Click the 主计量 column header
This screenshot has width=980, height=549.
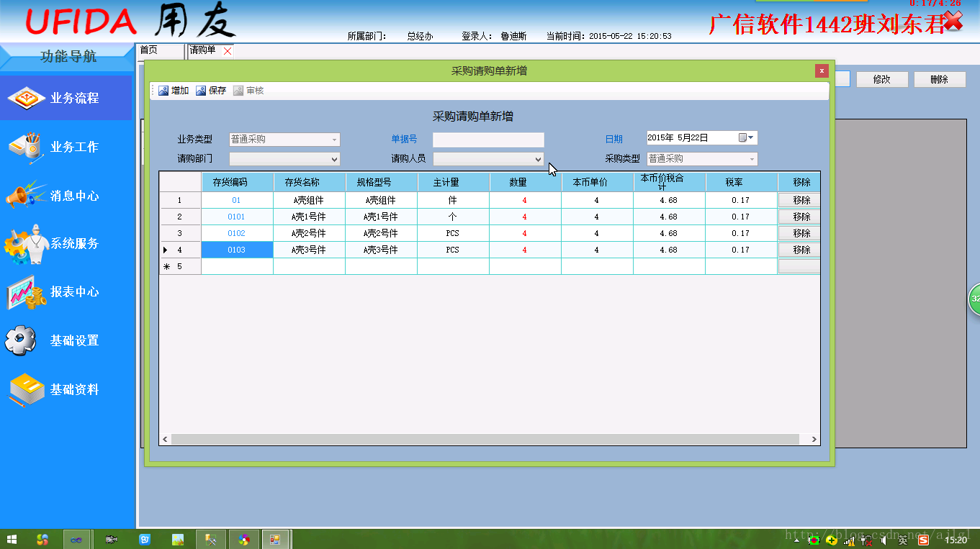click(454, 182)
